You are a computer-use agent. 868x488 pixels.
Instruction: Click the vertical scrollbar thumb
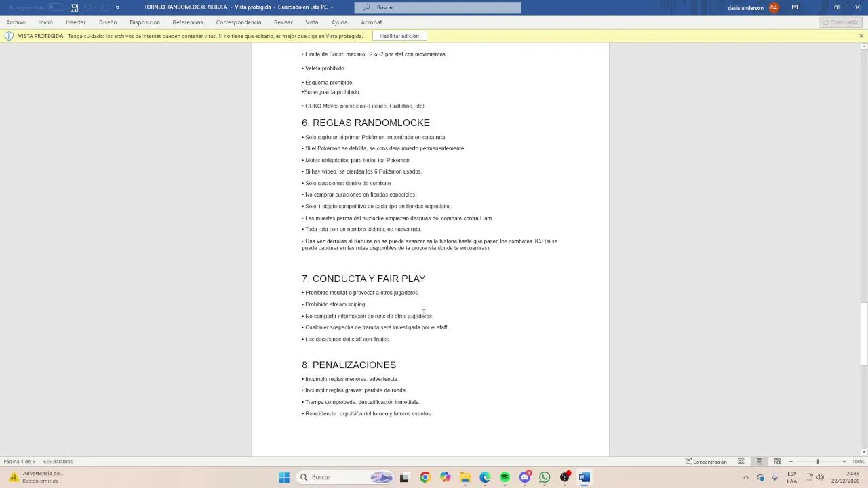(x=863, y=334)
